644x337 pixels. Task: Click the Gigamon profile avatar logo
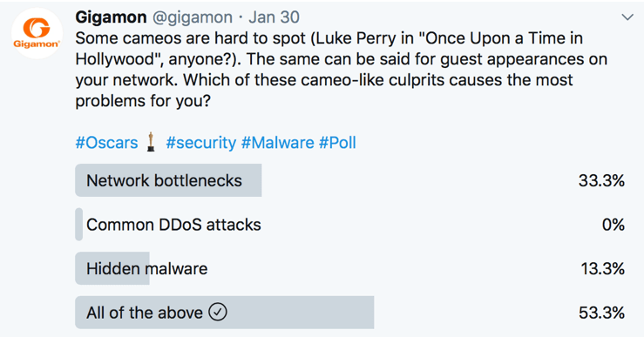click(37, 33)
